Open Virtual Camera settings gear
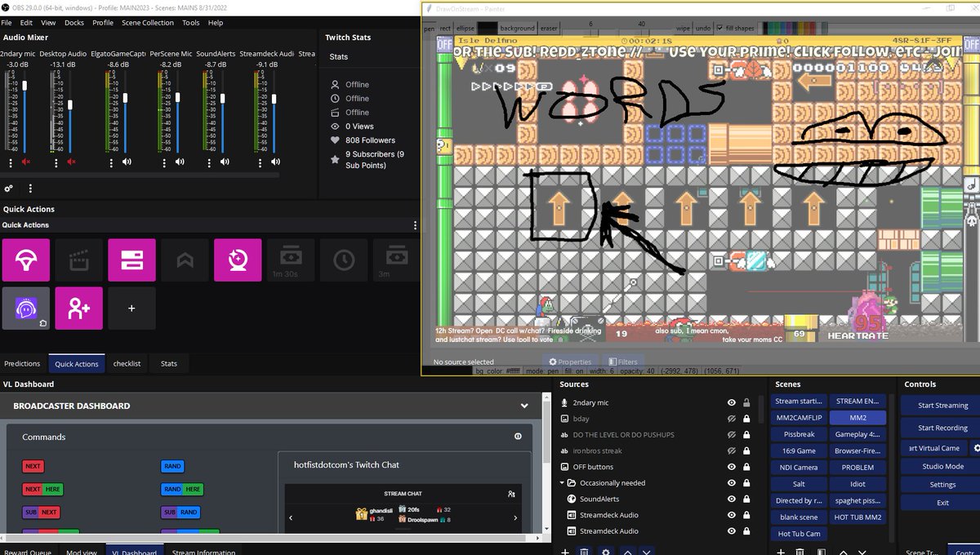 click(x=976, y=448)
